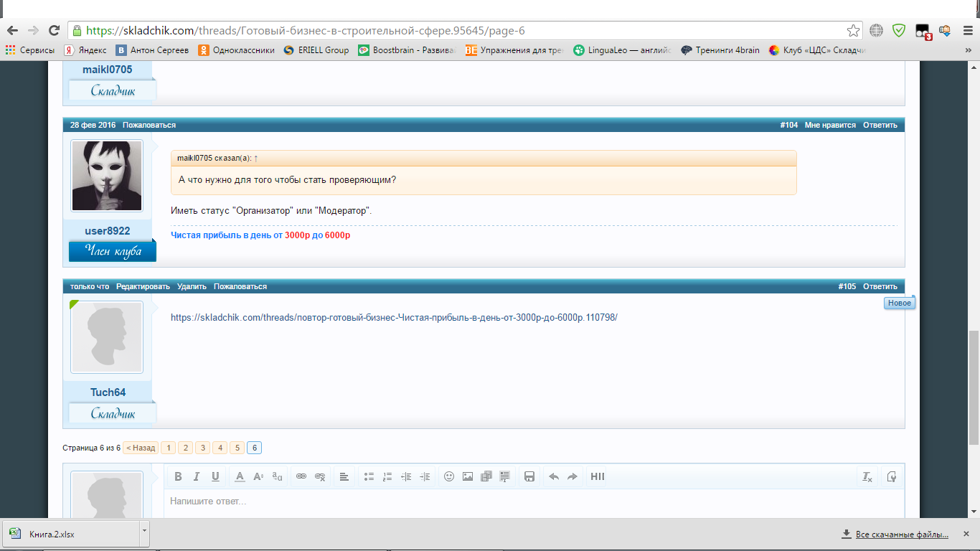The image size is (980, 551).
Task: Click the HII editor toolbar button
Action: point(598,476)
